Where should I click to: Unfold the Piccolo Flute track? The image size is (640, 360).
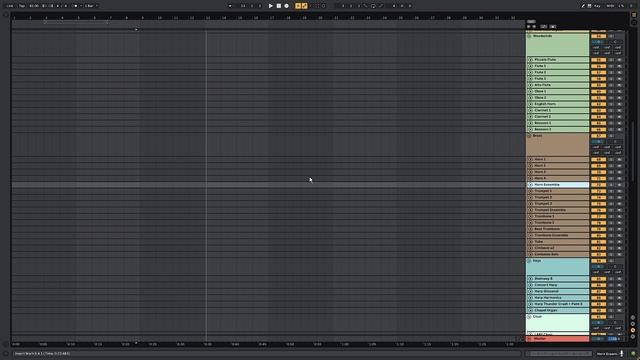coord(531,60)
